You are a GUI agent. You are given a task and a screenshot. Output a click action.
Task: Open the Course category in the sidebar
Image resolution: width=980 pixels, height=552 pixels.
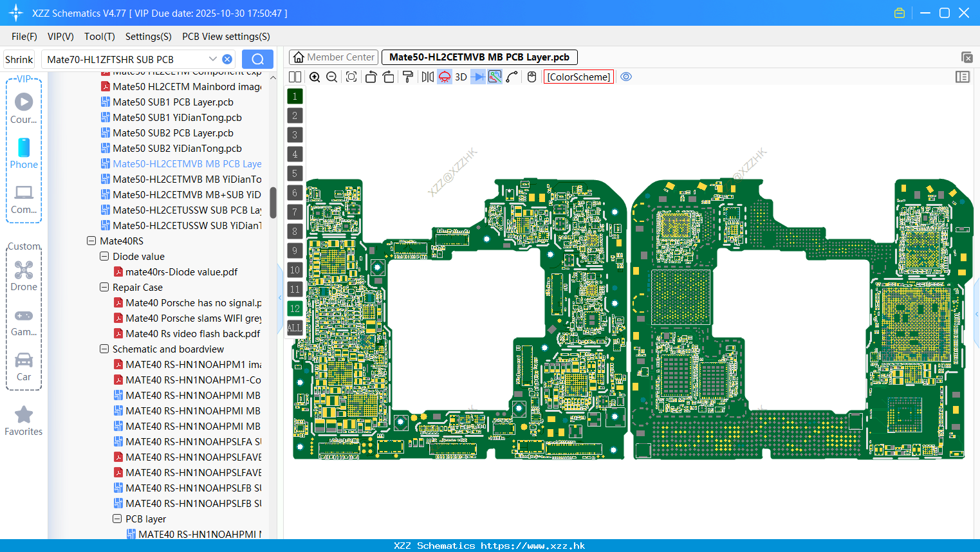click(24, 108)
